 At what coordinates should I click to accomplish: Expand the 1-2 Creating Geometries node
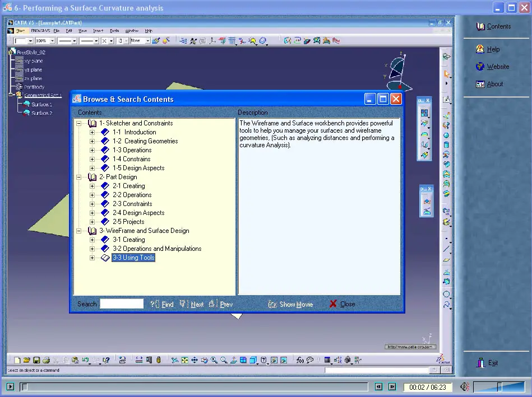[x=92, y=141]
